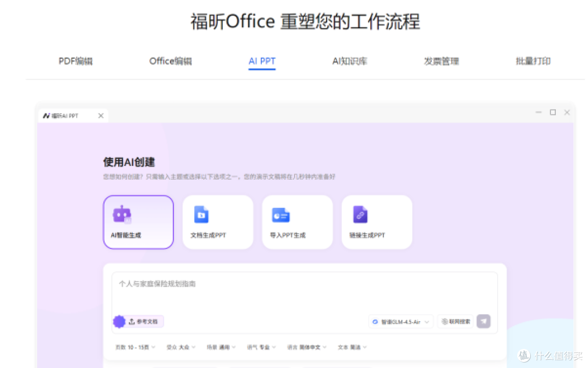Minimize the AI PPT window
The width and height of the screenshot is (588, 368).
point(539,112)
